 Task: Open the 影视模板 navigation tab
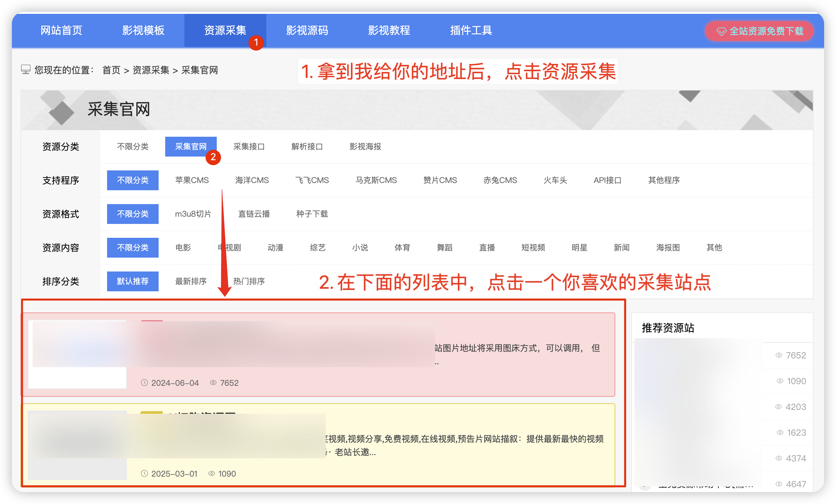[143, 30]
